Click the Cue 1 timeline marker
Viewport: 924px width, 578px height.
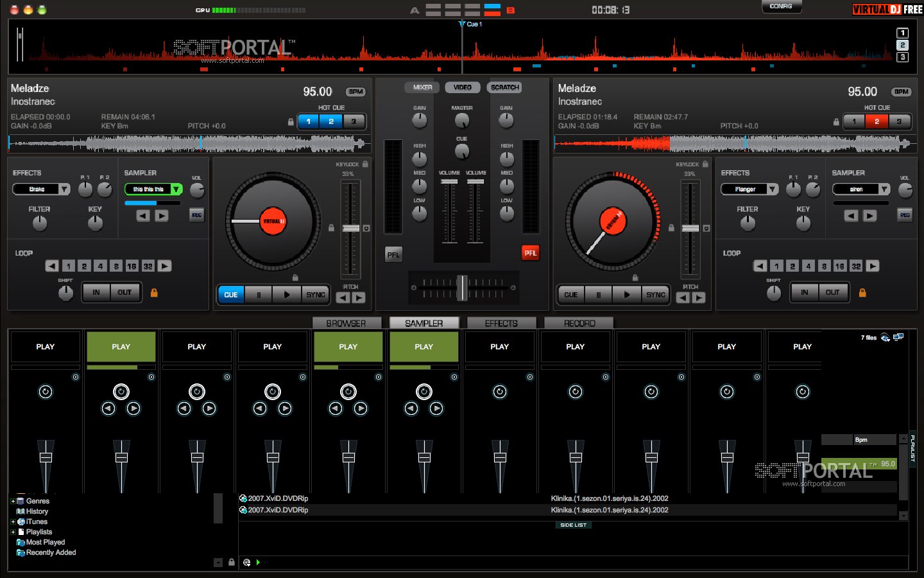click(470, 24)
